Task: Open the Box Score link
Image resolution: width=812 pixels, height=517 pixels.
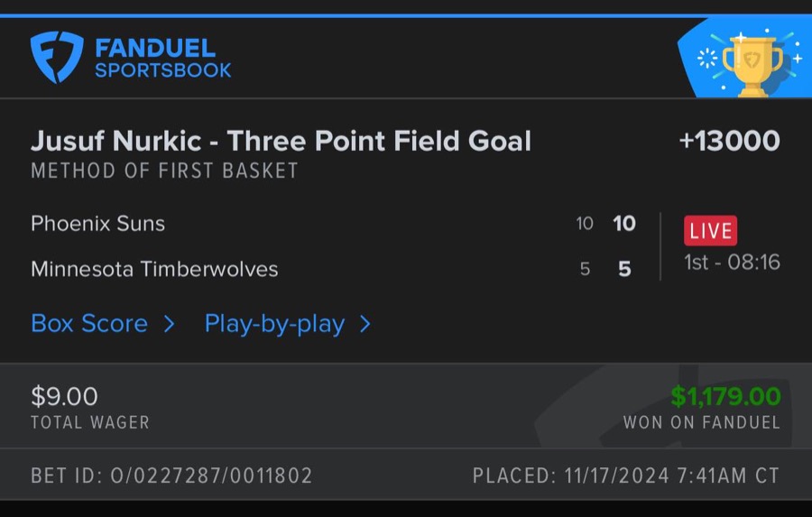Action: tap(89, 324)
